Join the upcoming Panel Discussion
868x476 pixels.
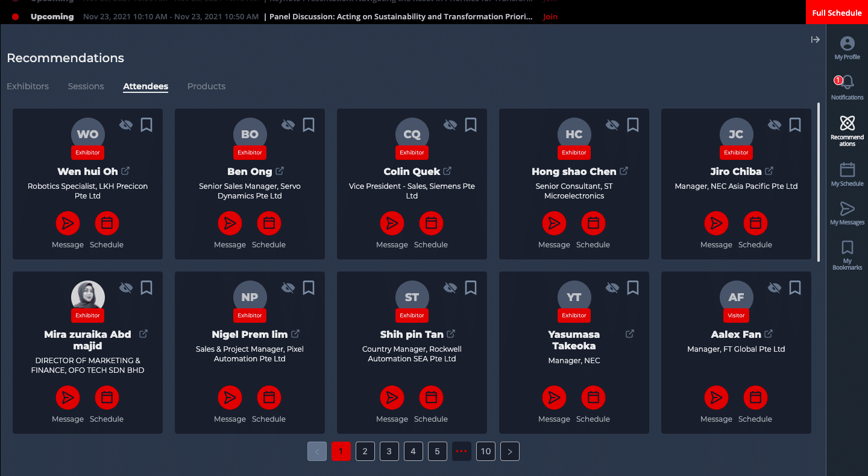point(550,17)
